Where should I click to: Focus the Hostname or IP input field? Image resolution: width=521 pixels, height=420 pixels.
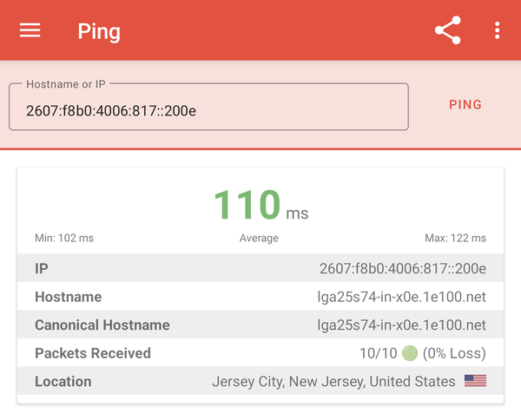[x=208, y=110]
